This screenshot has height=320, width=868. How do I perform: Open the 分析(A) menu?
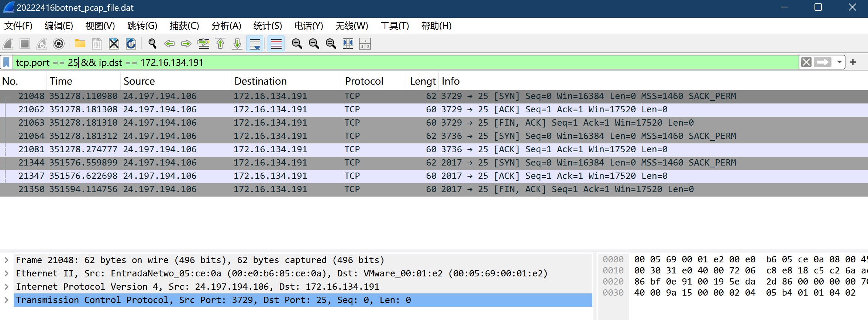pyautogui.click(x=226, y=26)
